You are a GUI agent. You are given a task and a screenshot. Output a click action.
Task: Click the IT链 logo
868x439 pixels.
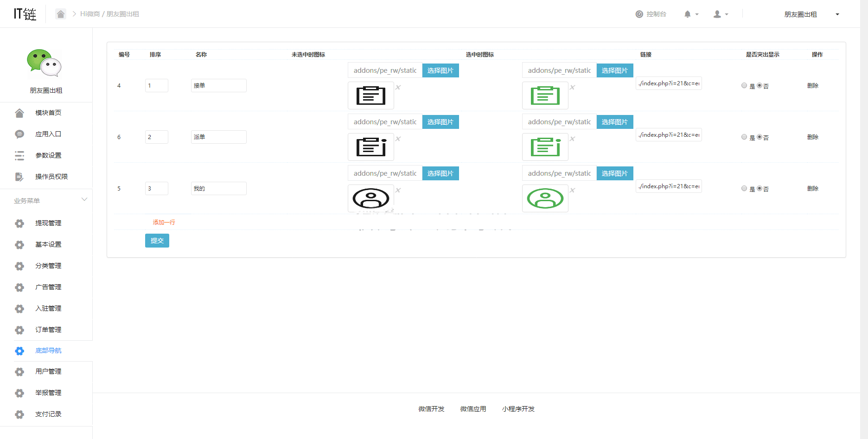click(x=25, y=14)
